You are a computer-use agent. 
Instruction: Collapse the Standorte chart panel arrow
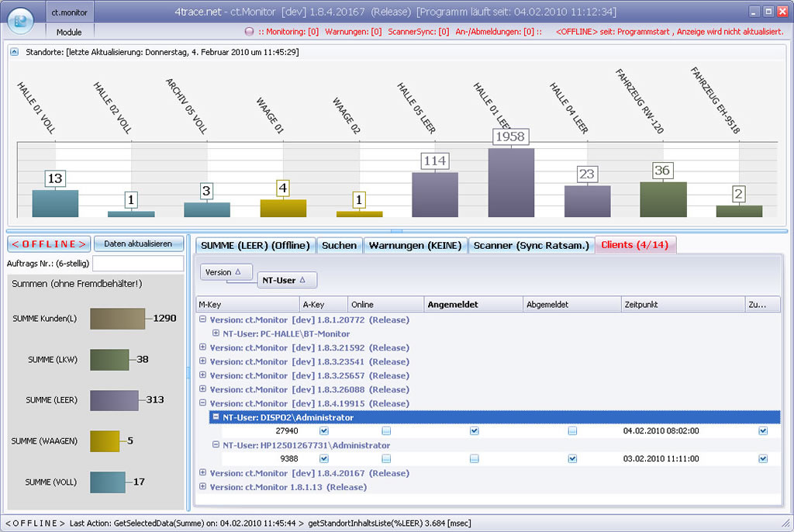tap(15, 52)
